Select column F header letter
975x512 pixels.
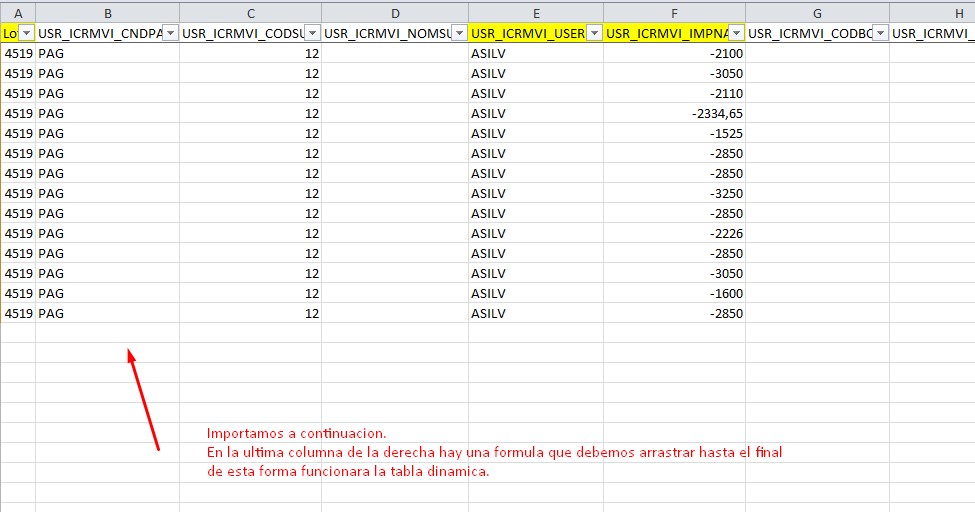pos(674,13)
